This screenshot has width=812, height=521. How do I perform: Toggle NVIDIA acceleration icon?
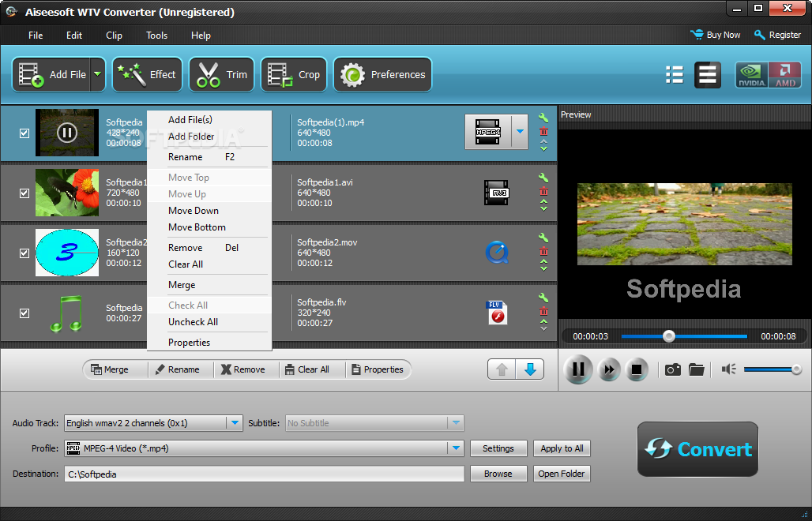pos(751,75)
